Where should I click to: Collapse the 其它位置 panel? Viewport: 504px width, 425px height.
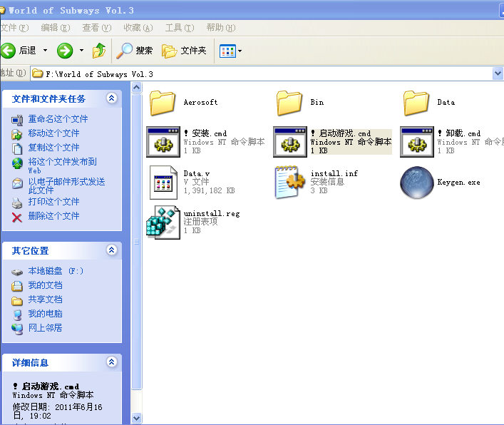[x=111, y=250]
